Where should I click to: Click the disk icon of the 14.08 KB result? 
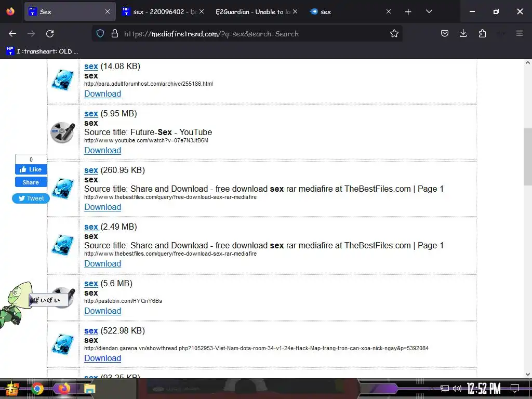click(63, 80)
